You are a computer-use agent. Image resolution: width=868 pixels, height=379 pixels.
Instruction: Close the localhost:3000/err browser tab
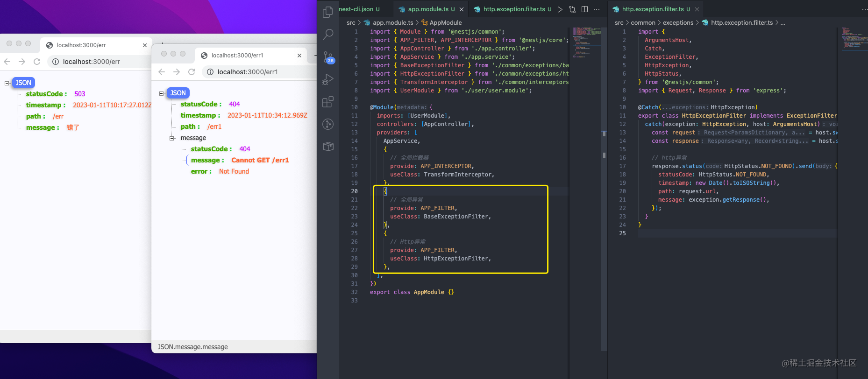tap(145, 45)
